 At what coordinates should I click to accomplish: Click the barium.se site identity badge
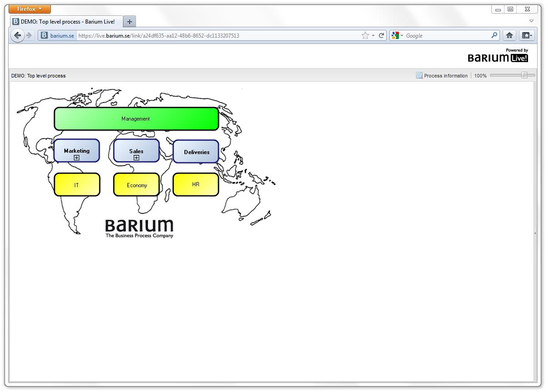pos(58,35)
